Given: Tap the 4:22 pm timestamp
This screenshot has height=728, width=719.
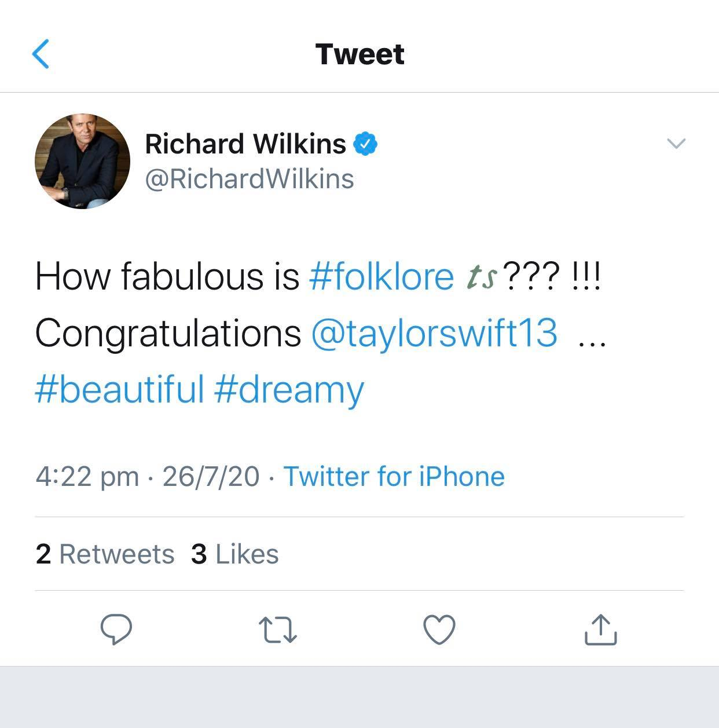Looking at the screenshot, I should click(87, 477).
